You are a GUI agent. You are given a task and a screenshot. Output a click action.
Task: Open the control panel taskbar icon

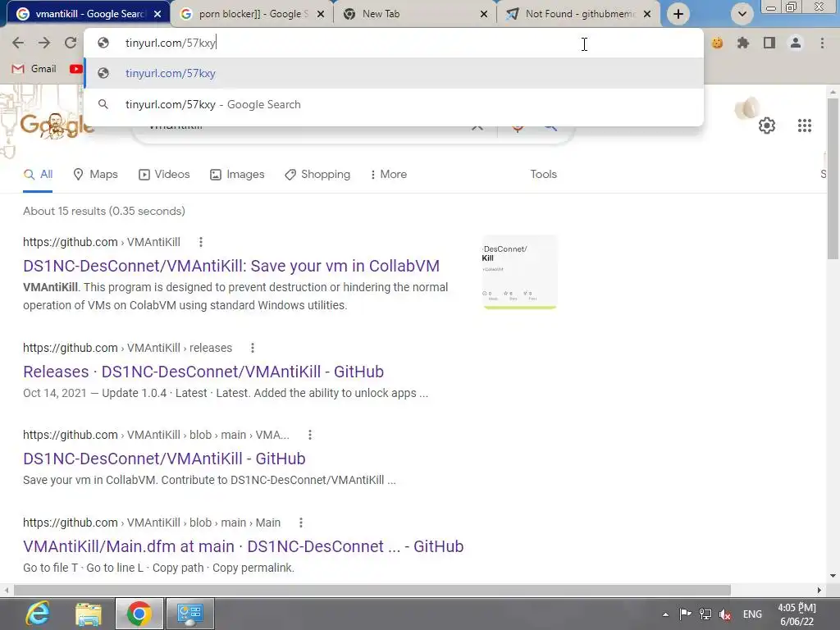tap(190, 614)
